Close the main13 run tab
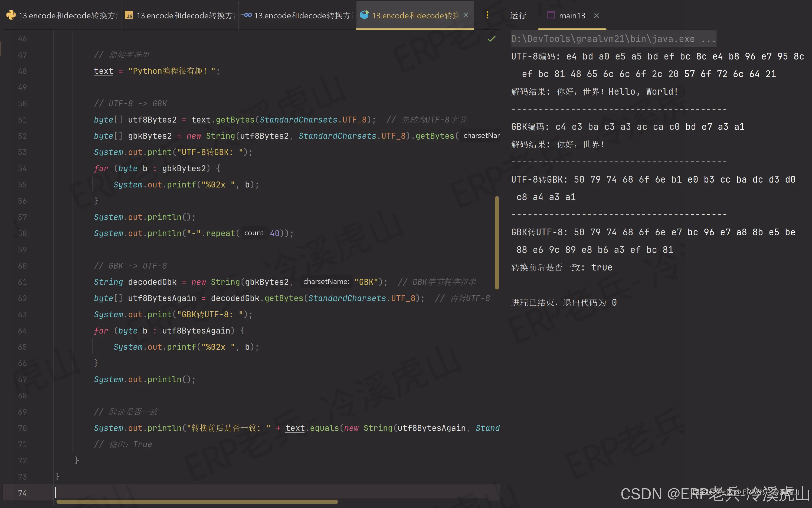Viewport: 812px width, 508px height. coord(597,15)
